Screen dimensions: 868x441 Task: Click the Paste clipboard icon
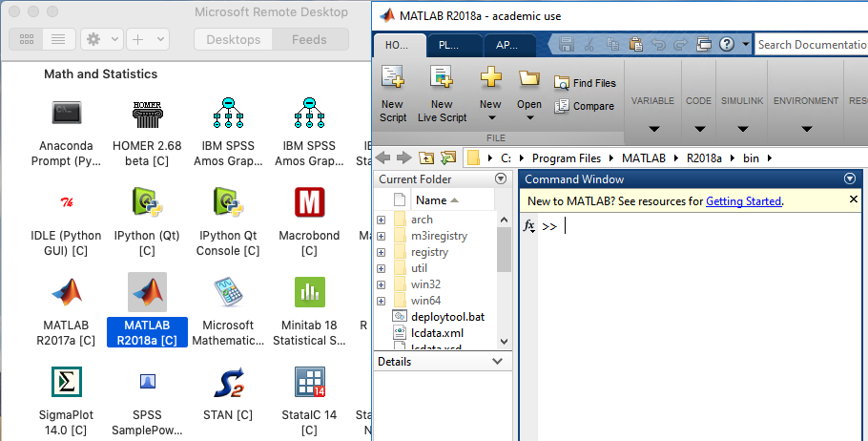(x=635, y=44)
